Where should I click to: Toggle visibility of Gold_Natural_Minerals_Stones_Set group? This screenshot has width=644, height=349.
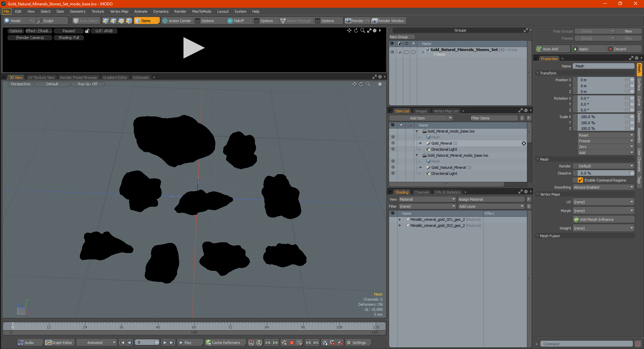(x=392, y=52)
